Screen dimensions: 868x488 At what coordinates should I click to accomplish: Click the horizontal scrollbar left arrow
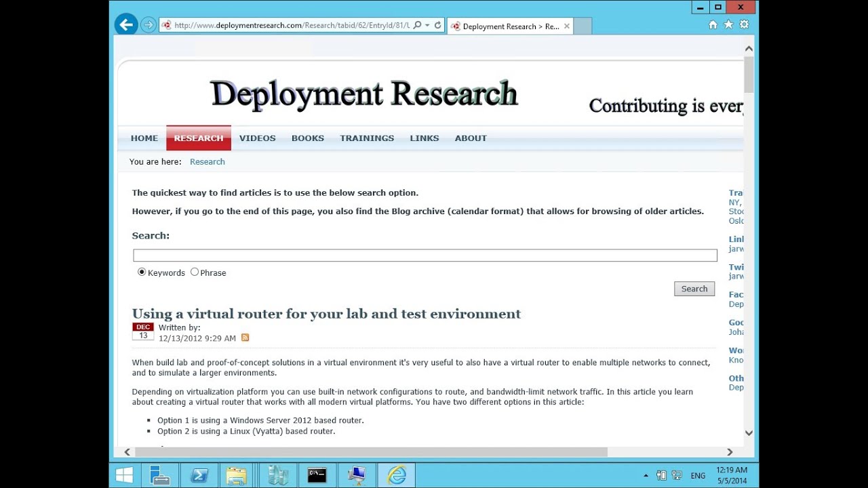(x=127, y=452)
